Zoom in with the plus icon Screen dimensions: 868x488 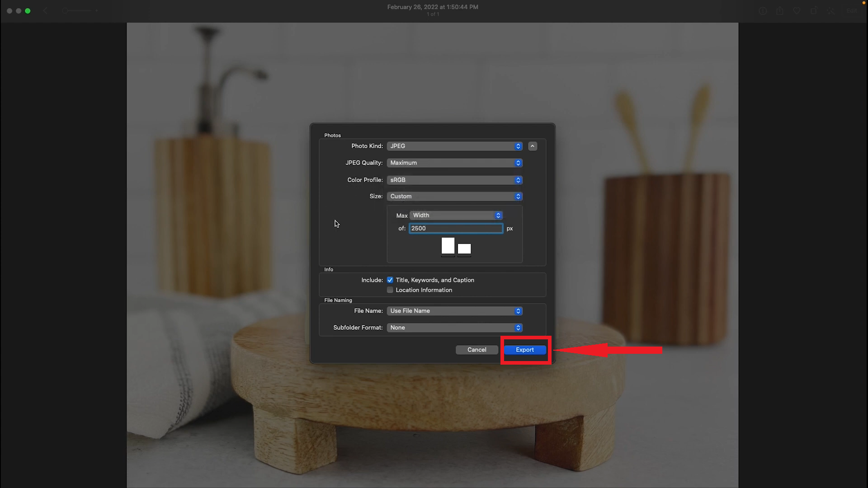(97, 11)
